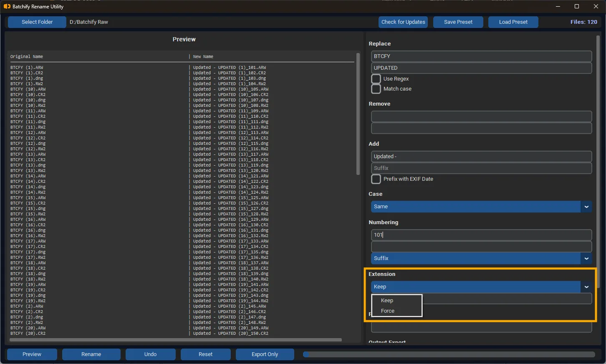Toggle Prefix with EXIF Date on
This screenshot has width=606, height=364.
point(376,179)
